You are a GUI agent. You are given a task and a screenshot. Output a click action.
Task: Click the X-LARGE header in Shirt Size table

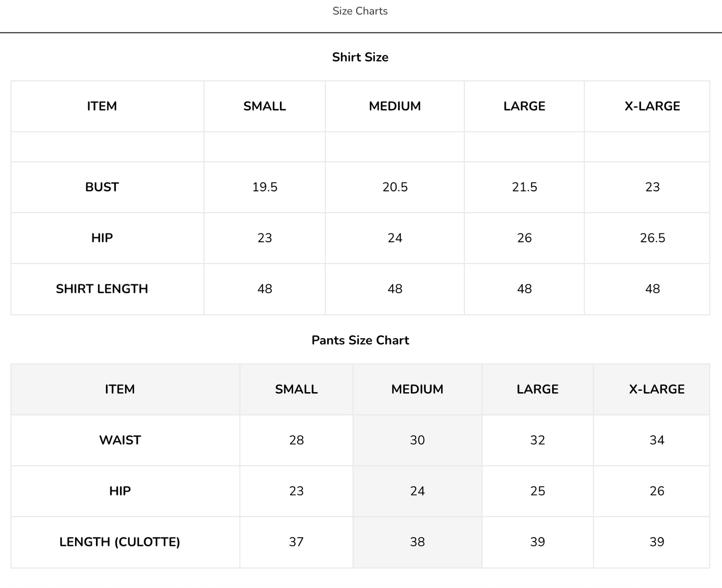click(653, 106)
